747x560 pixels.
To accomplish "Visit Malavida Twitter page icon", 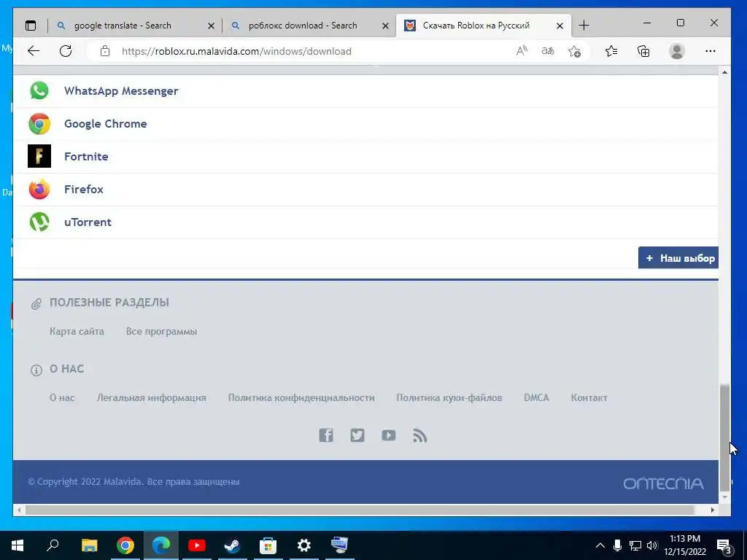I will point(357,435).
